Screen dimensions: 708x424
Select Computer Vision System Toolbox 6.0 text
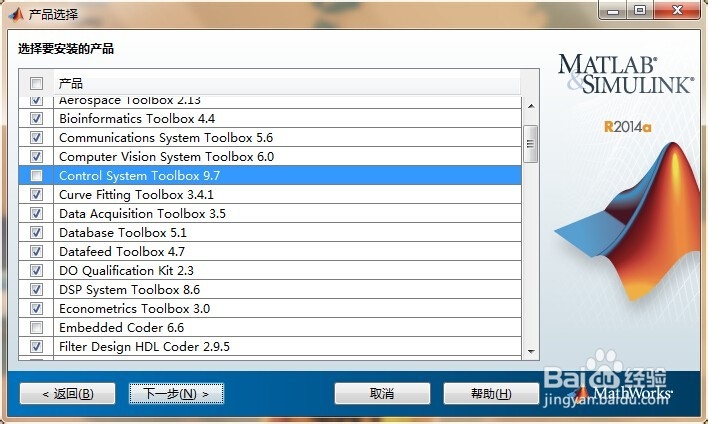pyautogui.click(x=166, y=157)
